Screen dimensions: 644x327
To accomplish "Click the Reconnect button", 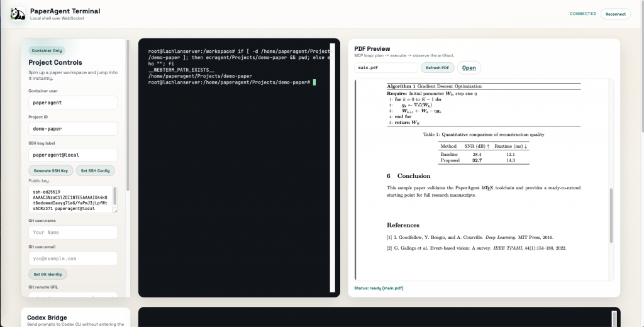I will [x=615, y=14].
